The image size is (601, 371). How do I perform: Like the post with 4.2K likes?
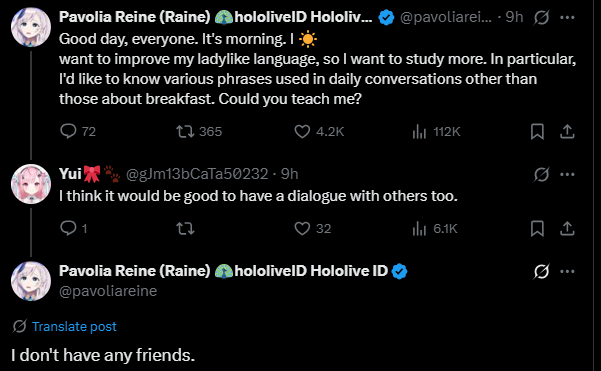(319, 131)
